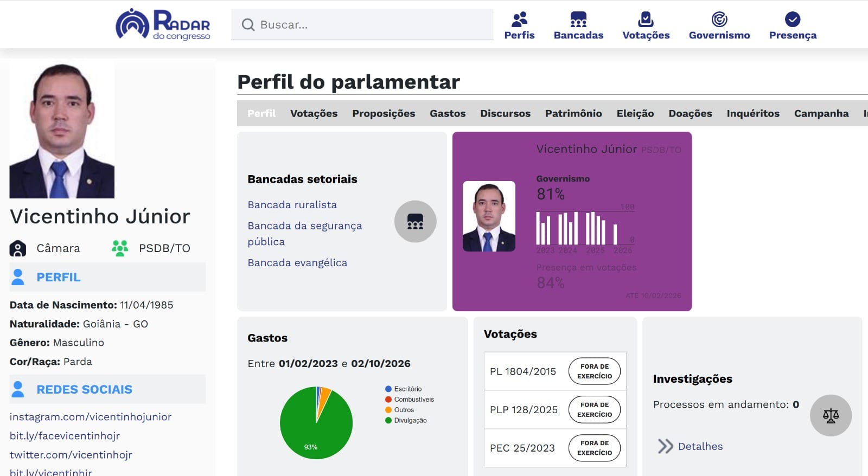Click the double chevron beside Detalhes
This screenshot has width=868, height=476.
coord(665,446)
